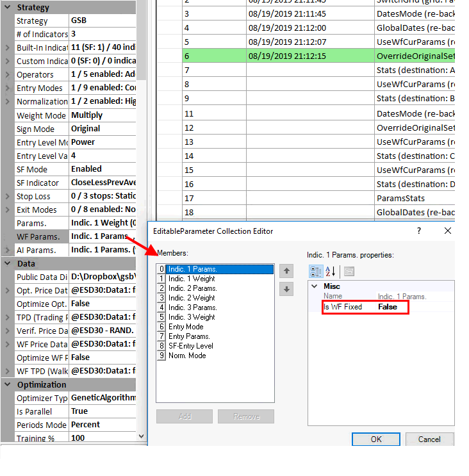The image size is (469, 476).
Task: Click the Alphabetical sort icon in properties toolbar
Action: coord(331,271)
